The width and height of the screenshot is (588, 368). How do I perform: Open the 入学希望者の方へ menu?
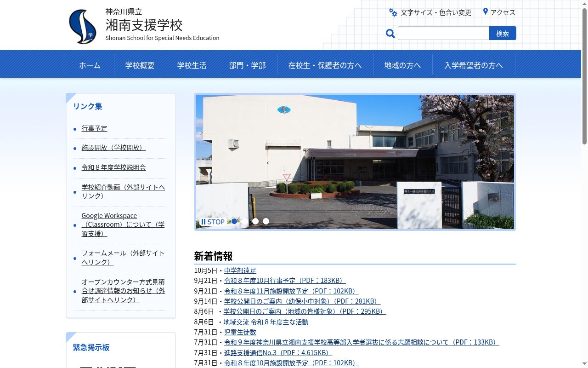tap(474, 65)
